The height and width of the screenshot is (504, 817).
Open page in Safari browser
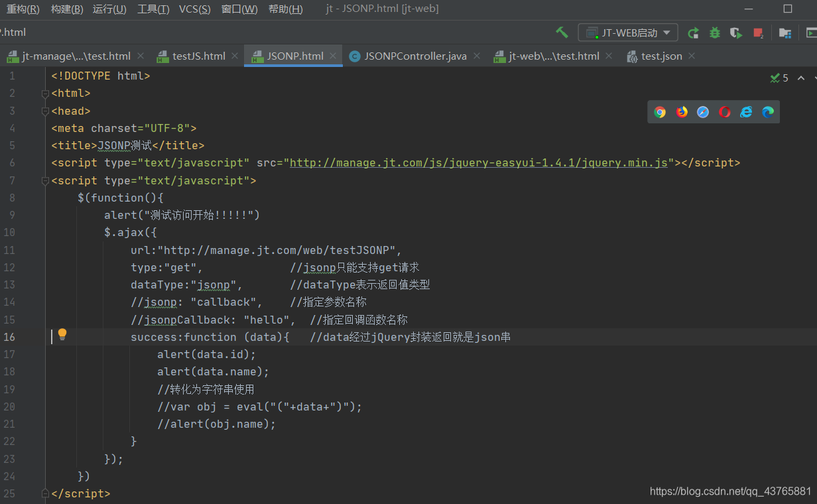click(703, 112)
